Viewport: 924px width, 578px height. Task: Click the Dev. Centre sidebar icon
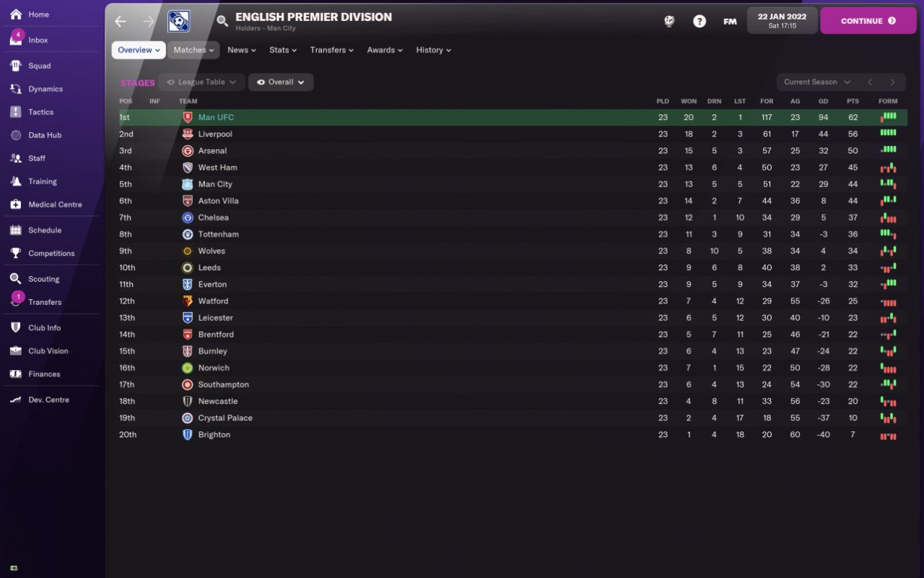(16, 400)
